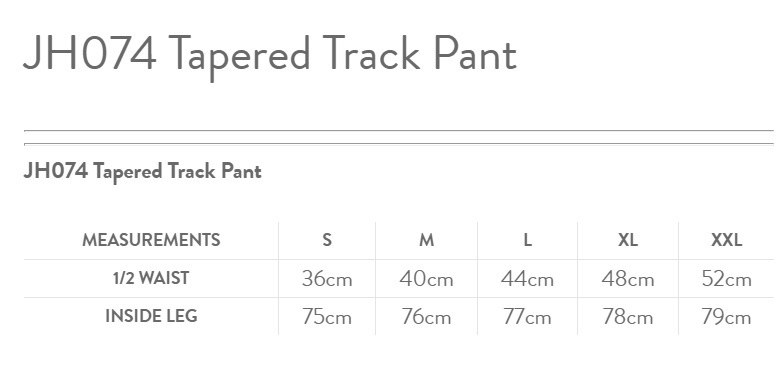This screenshot has width=781, height=384.
Task: Click the MEASUREMENTS column header
Action: (151, 240)
